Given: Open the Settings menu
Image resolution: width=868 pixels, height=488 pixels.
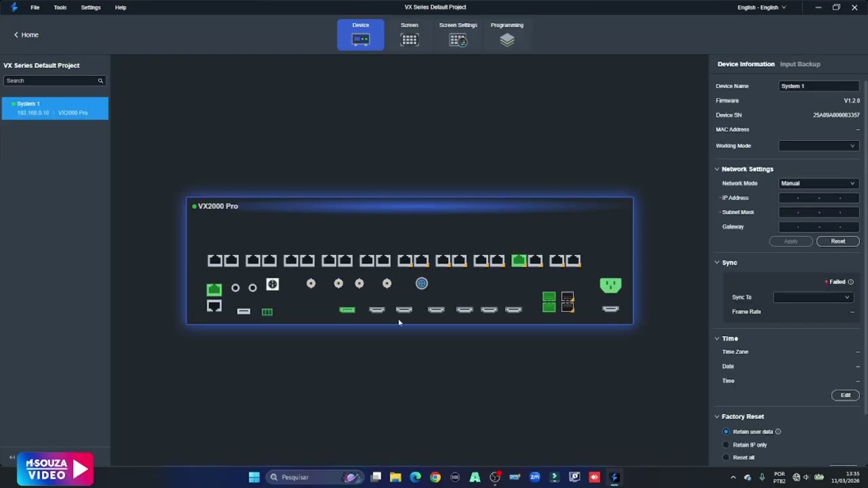Looking at the screenshot, I should tap(91, 7).
